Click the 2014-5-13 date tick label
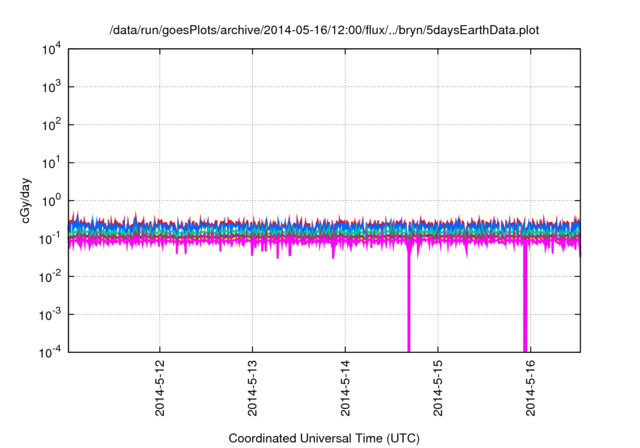 (252, 388)
